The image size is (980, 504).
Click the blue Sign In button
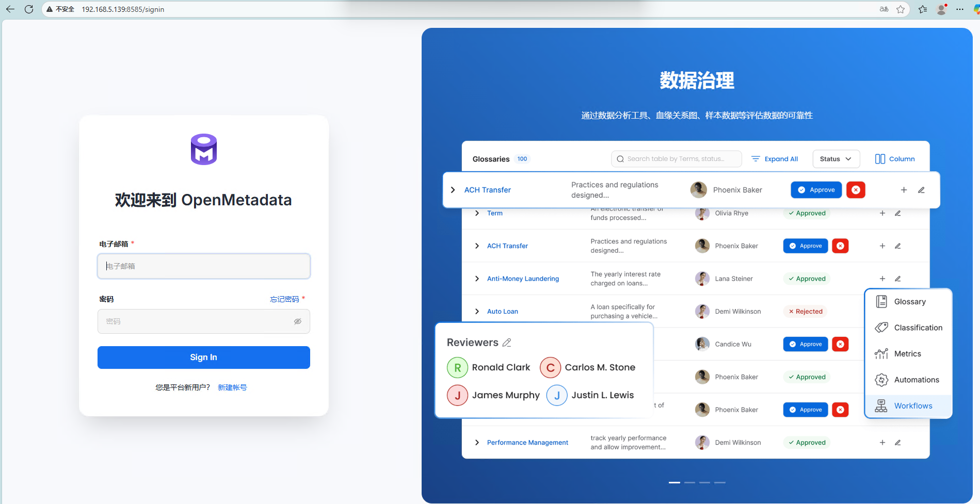point(204,357)
